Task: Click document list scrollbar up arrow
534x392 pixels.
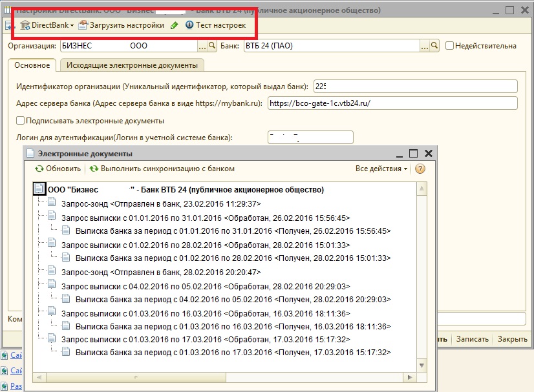Action: (x=422, y=189)
